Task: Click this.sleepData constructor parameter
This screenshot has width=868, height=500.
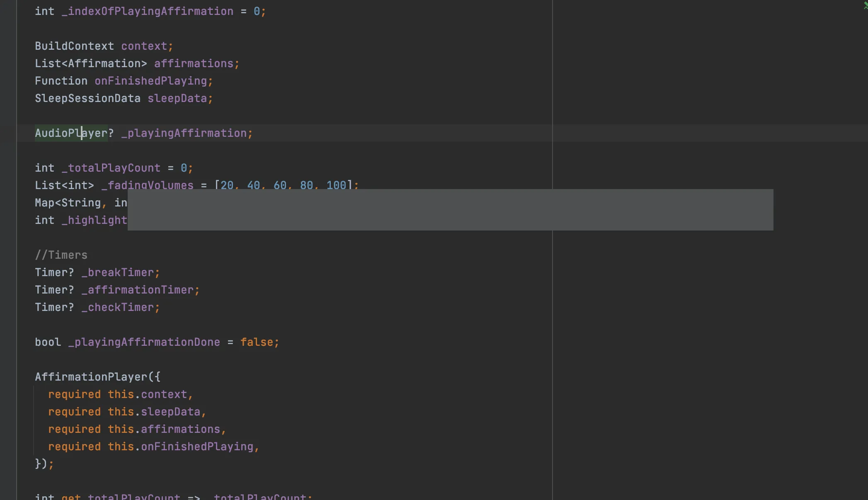Action: click(x=154, y=412)
